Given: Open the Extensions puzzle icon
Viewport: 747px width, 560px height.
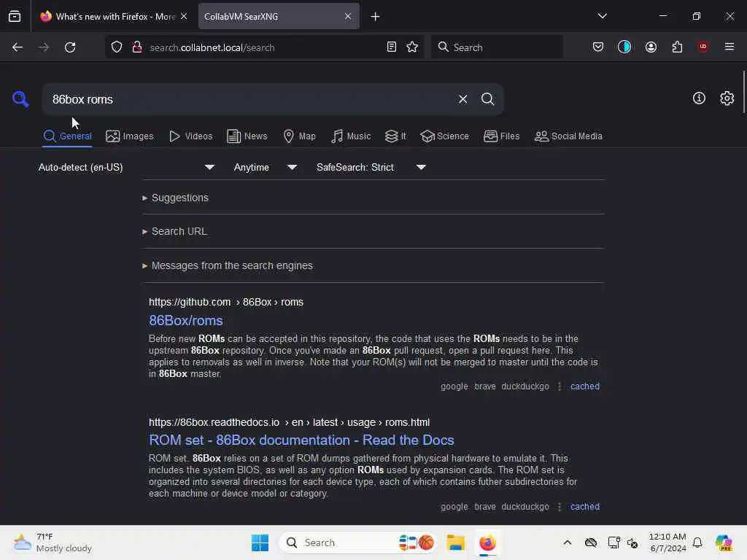Looking at the screenshot, I should point(677,47).
